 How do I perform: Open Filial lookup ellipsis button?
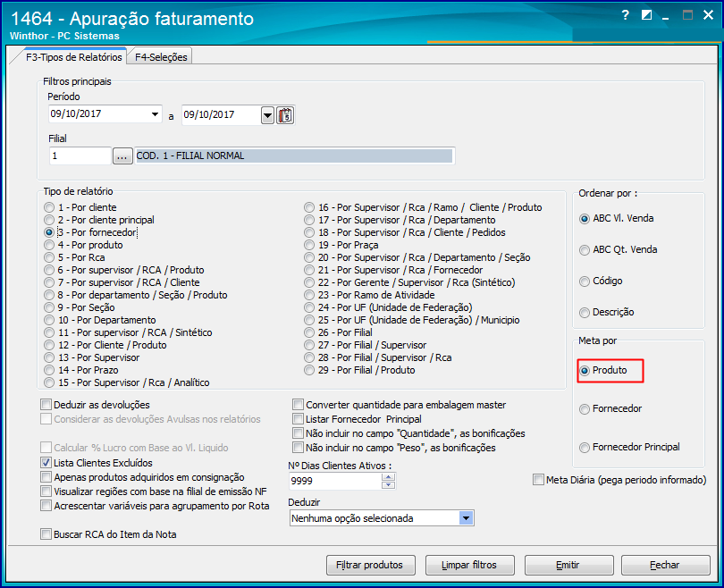pos(122,156)
